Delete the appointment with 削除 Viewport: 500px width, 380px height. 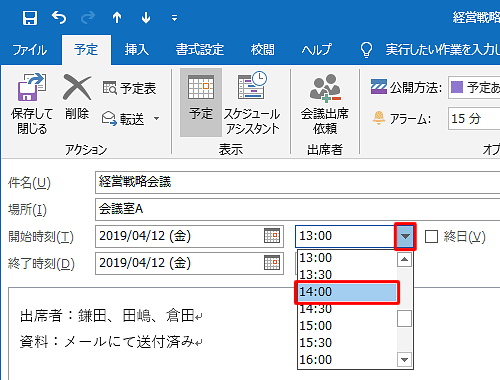click(77, 97)
